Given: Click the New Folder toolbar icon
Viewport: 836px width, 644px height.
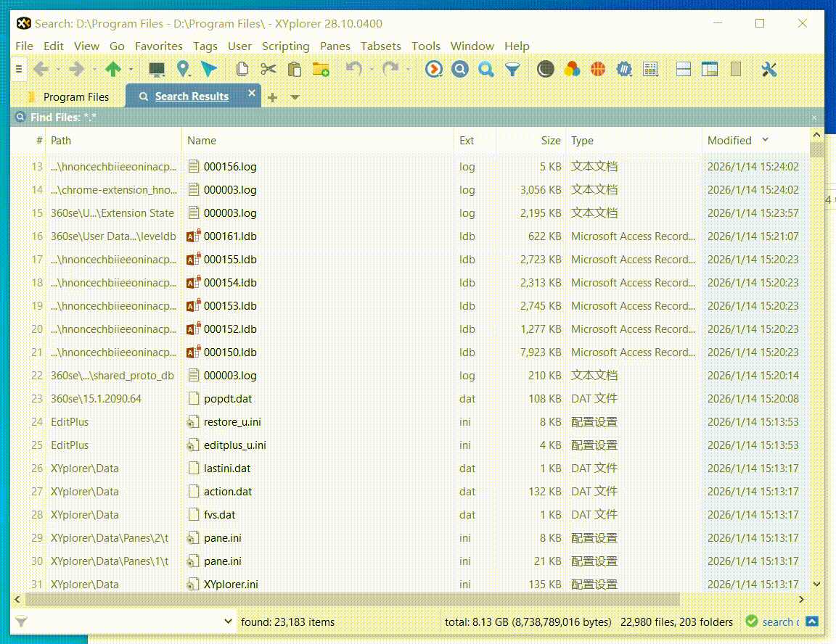Looking at the screenshot, I should (x=320, y=69).
